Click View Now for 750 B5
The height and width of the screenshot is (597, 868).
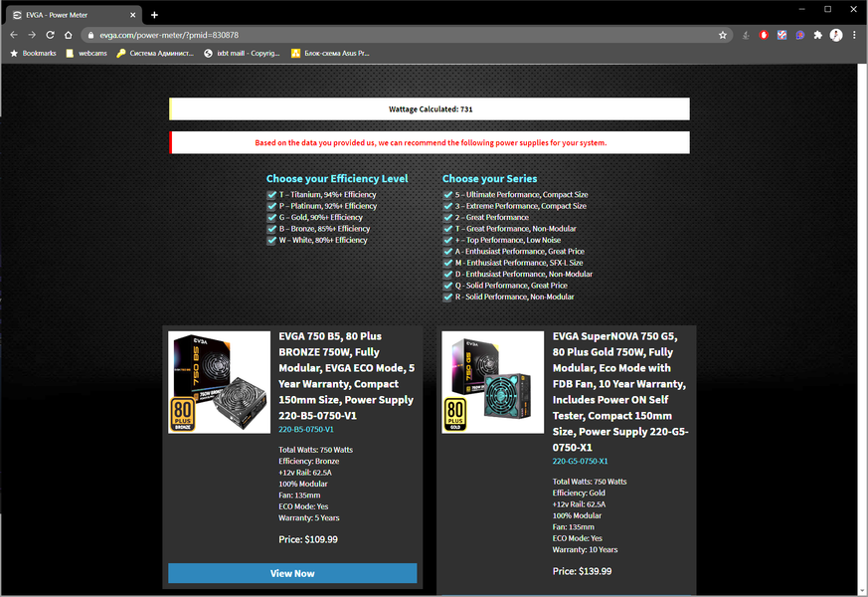click(292, 573)
